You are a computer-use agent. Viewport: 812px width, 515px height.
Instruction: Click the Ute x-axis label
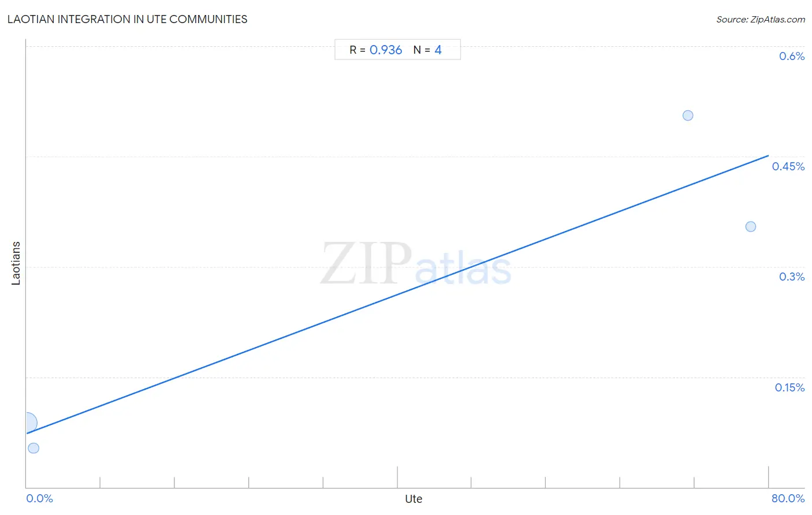[x=414, y=499]
